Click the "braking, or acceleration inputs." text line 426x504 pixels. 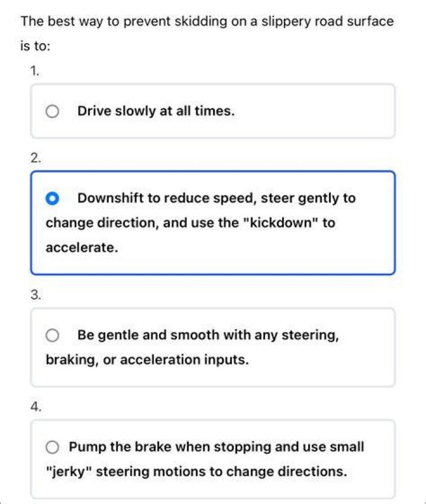pyautogui.click(x=147, y=359)
